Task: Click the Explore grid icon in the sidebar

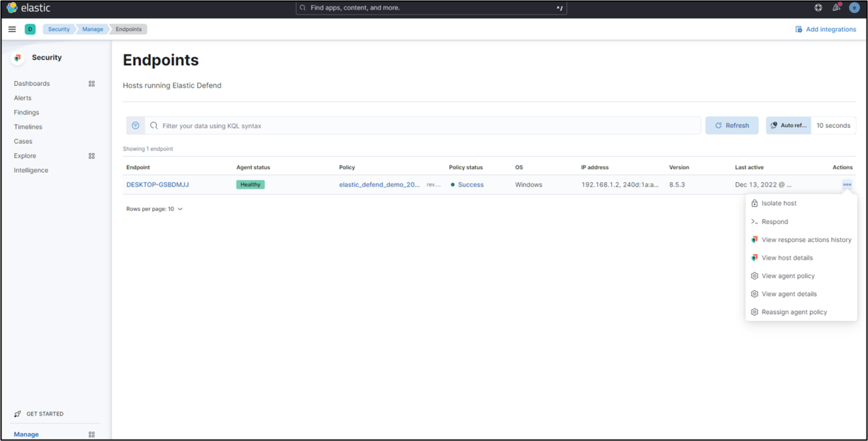Action: 91,155
